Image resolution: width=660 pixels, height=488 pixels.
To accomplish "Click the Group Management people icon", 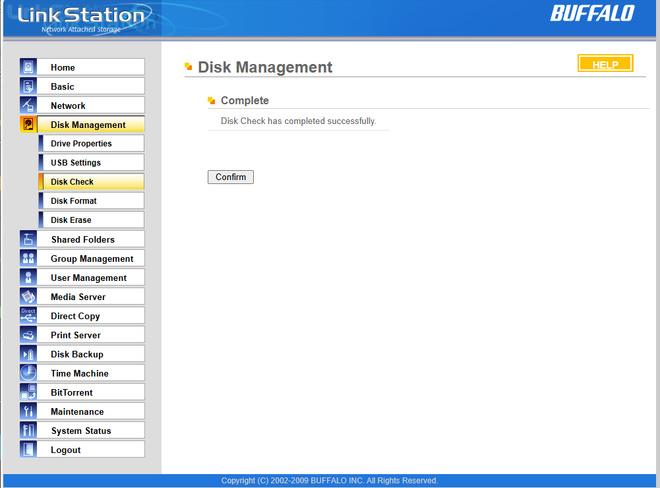I will 28,258.
